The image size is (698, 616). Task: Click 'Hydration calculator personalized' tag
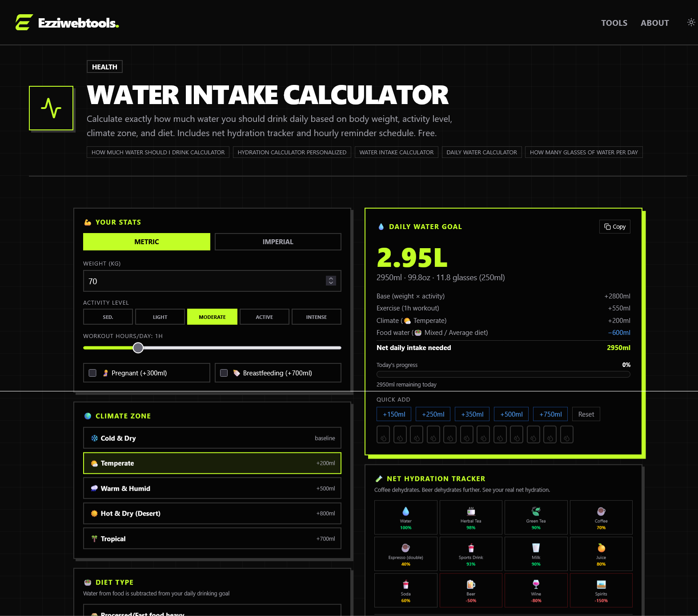click(292, 152)
